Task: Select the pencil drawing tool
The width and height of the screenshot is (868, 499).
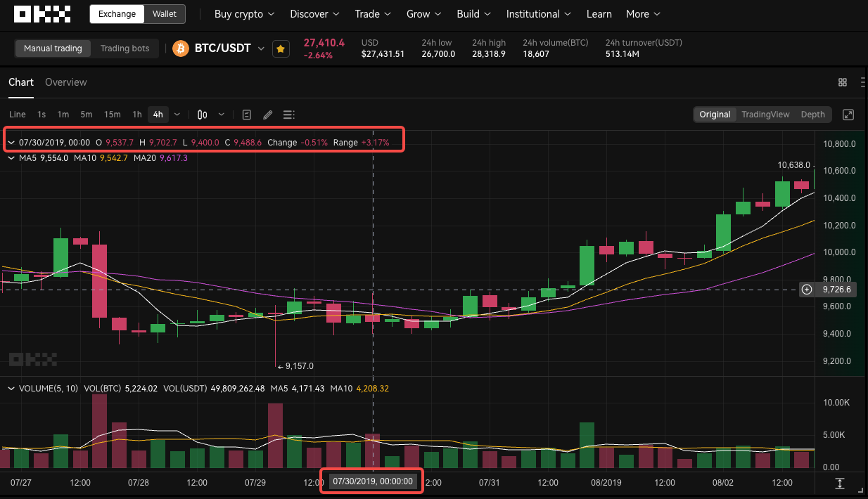Action: pos(267,115)
